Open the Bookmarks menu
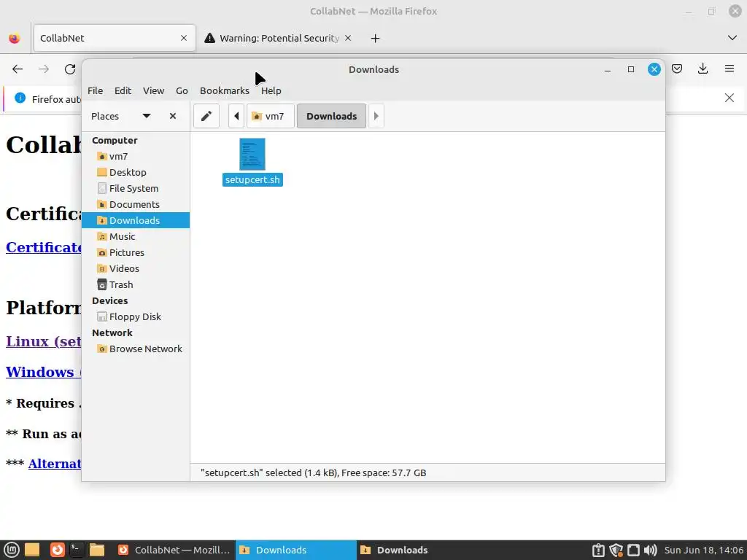Image resolution: width=747 pixels, height=560 pixels. [x=225, y=90]
